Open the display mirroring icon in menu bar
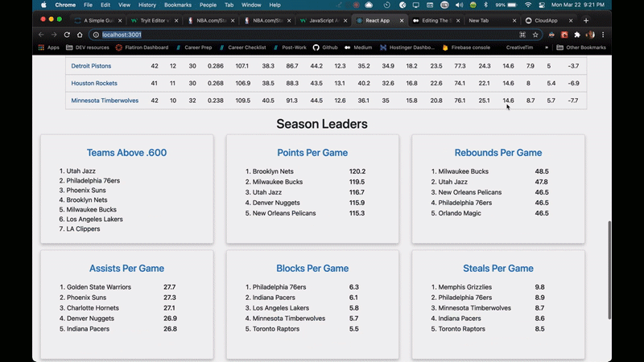This screenshot has height=362, width=644. coord(416,5)
